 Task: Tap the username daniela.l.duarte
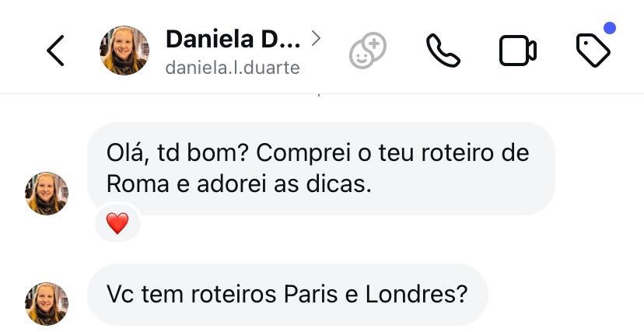click(232, 68)
